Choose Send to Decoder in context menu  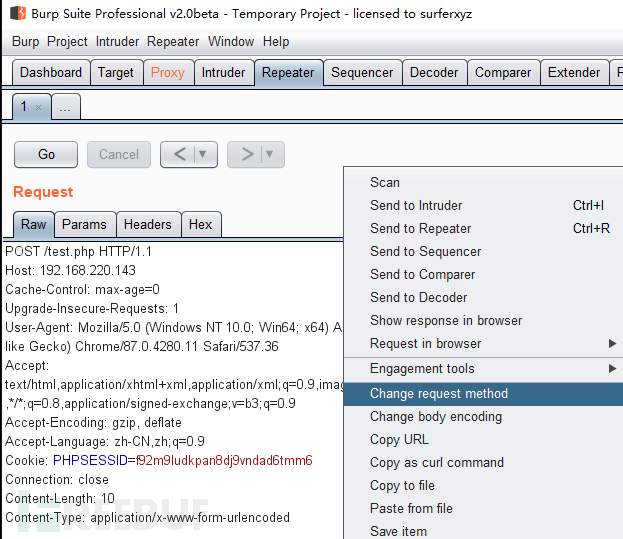click(x=484, y=298)
